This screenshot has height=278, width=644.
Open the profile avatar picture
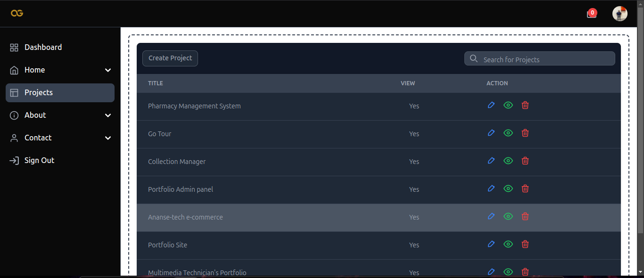coord(620,13)
